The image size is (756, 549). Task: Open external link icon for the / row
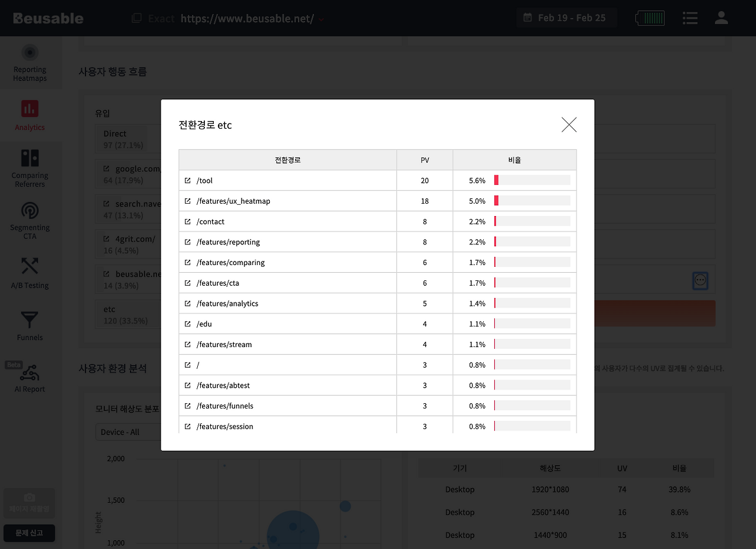tap(188, 365)
